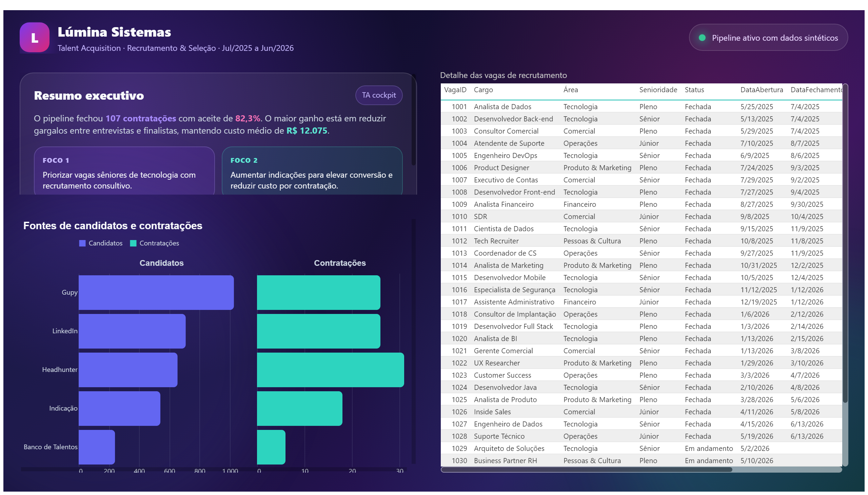Click the 107 contratações highlighted text

point(141,118)
